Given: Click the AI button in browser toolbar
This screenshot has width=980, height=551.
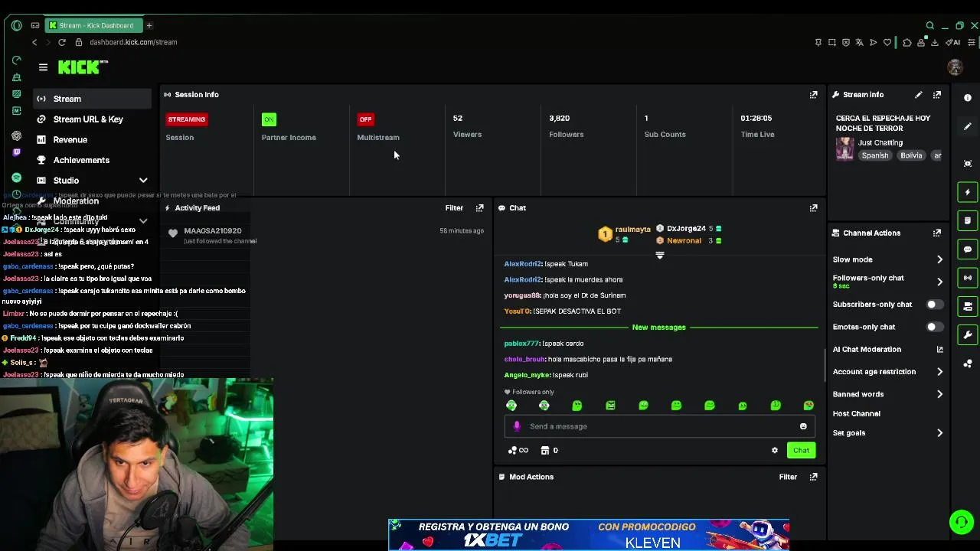Looking at the screenshot, I should (x=953, y=42).
